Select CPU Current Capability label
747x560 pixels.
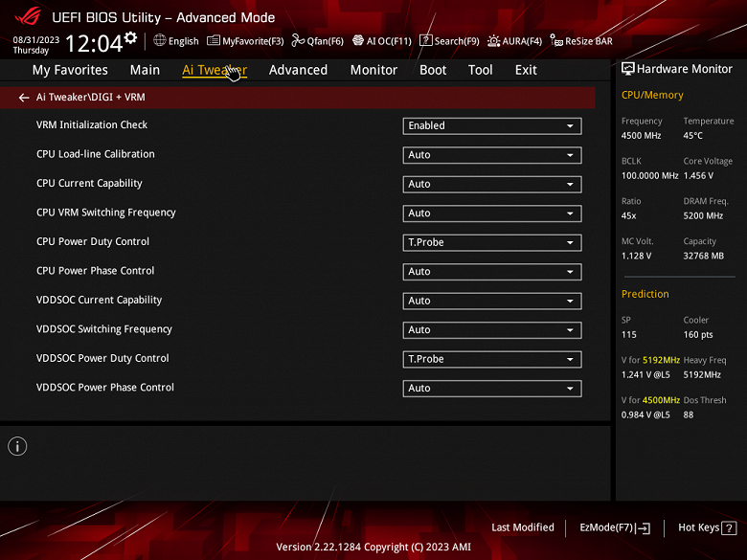[89, 184]
